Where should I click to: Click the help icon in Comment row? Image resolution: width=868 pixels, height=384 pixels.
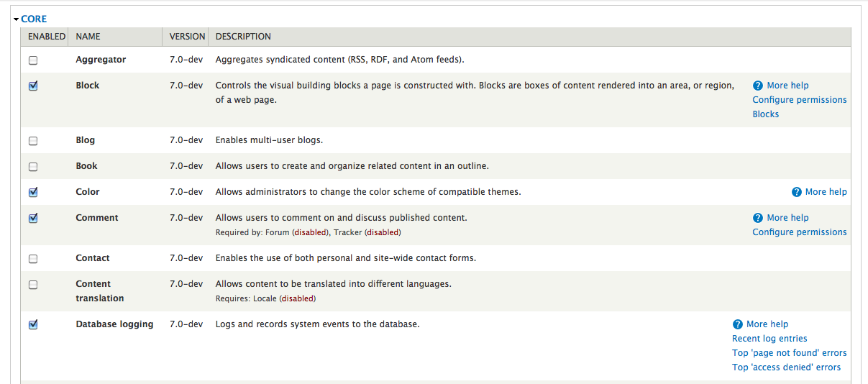[757, 218]
